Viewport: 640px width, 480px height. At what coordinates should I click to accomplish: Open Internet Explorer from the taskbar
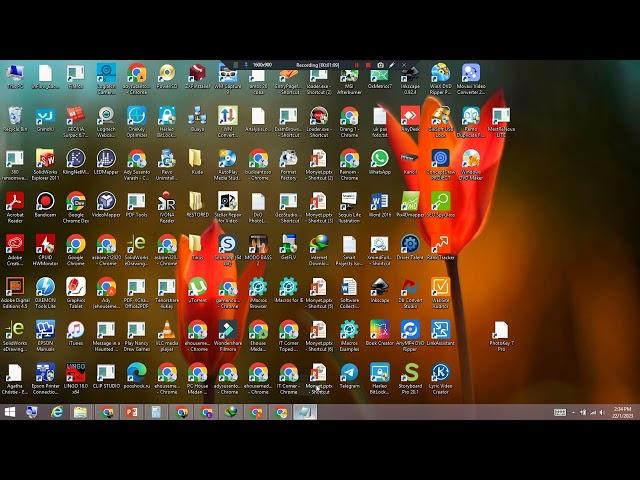point(57,412)
